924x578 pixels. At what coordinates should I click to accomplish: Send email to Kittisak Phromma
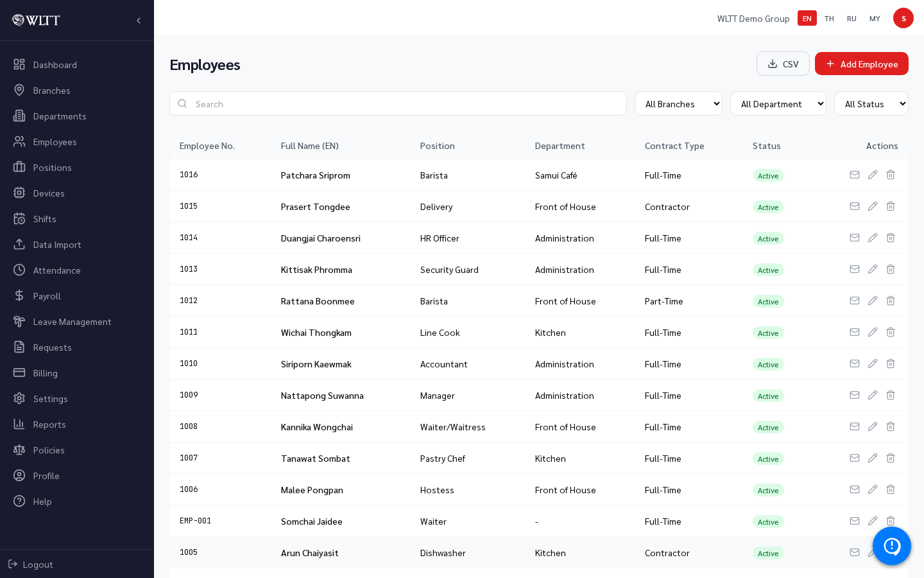tap(855, 269)
